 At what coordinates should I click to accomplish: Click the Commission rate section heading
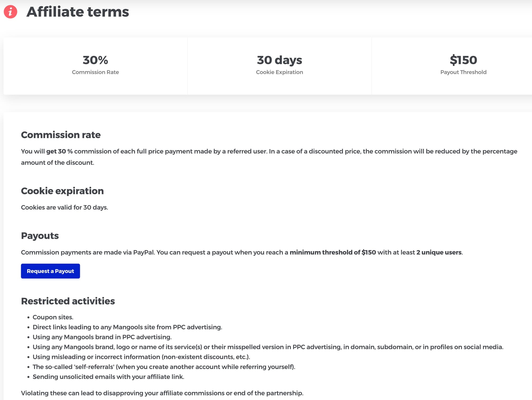click(x=61, y=135)
